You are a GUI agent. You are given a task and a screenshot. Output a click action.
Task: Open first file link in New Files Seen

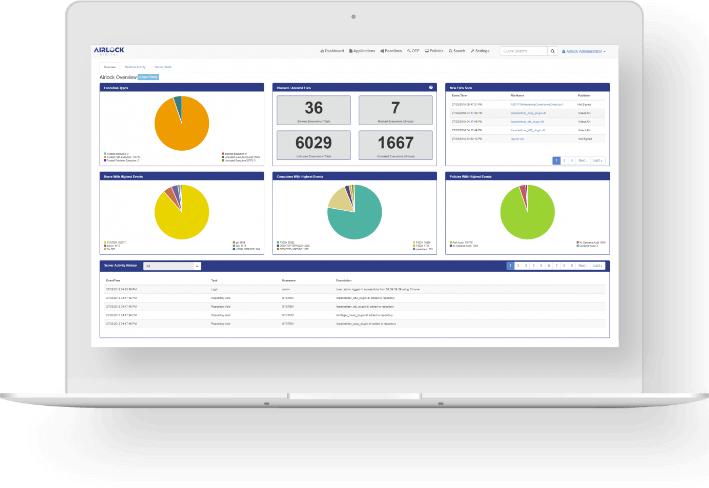[x=537, y=104]
